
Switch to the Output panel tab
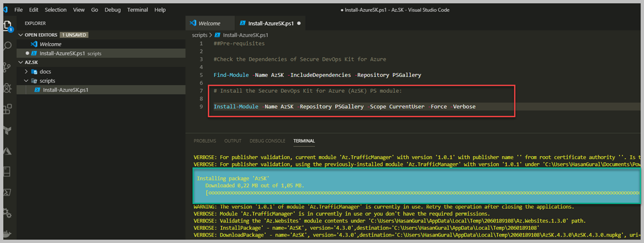click(232, 141)
